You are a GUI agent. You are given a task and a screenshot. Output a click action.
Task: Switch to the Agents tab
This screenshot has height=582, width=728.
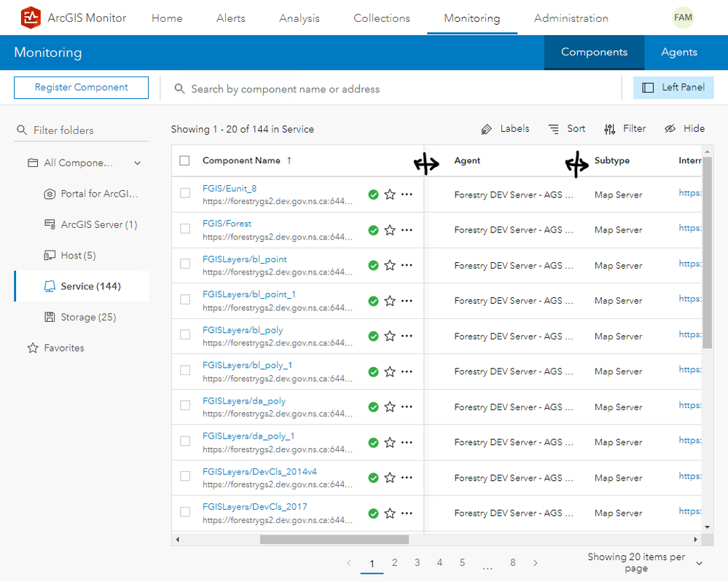[x=679, y=52]
